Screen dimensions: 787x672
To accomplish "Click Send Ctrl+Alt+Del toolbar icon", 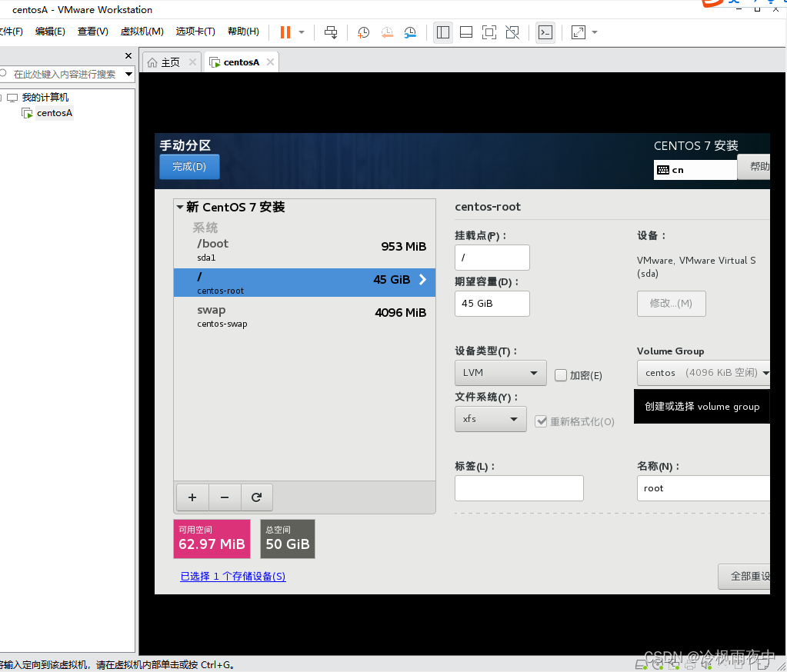I will (331, 32).
